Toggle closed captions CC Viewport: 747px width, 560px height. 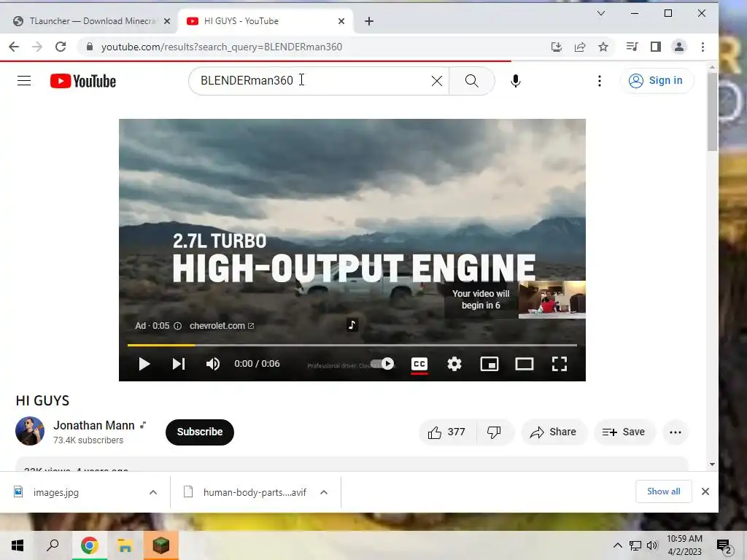(x=419, y=365)
